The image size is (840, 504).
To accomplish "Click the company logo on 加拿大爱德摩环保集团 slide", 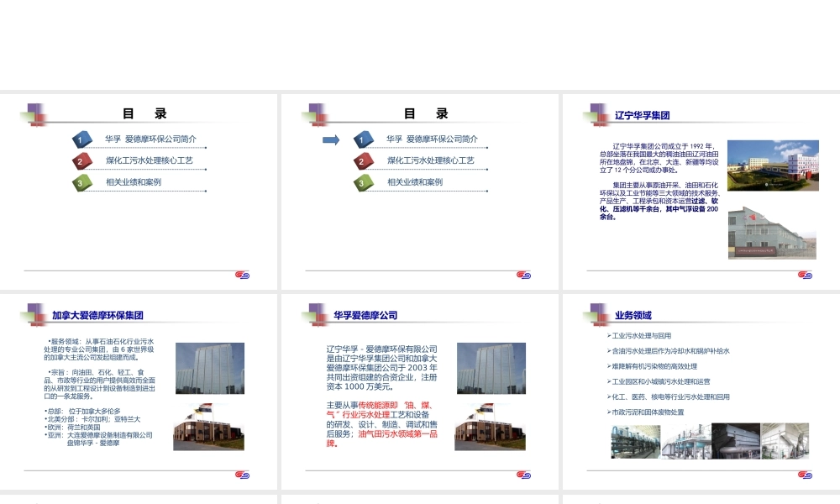I will pos(242,475).
